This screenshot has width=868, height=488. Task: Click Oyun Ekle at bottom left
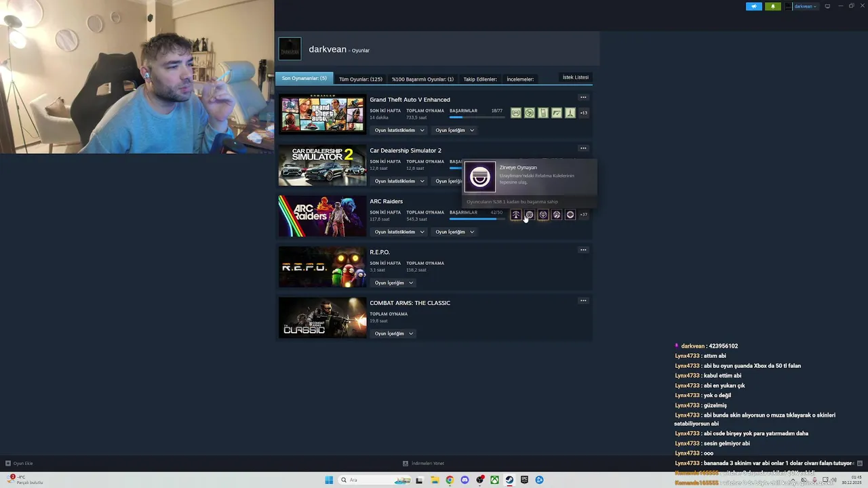click(x=19, y=464)
